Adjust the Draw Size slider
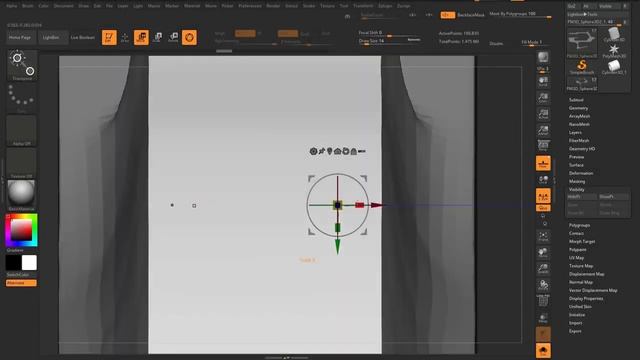 [x=389, y=41]
